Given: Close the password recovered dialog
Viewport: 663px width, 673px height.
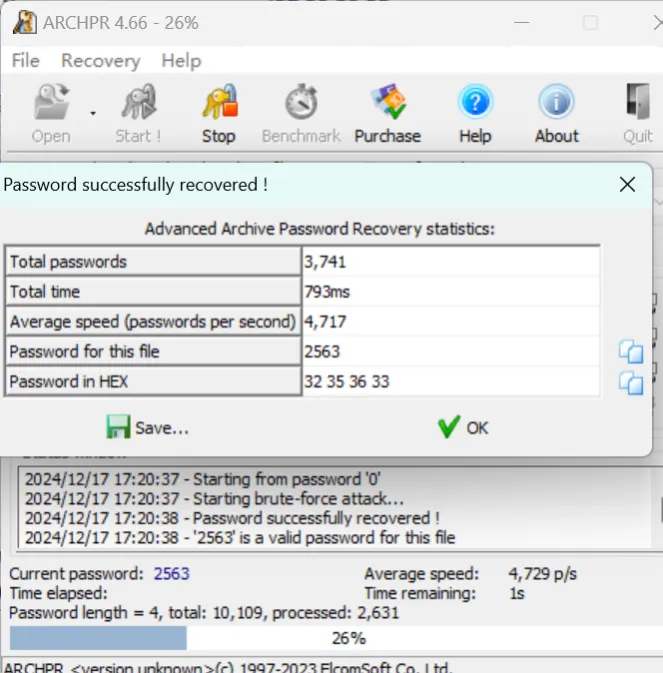Looking at the screenshot, I should coord(627,185).
